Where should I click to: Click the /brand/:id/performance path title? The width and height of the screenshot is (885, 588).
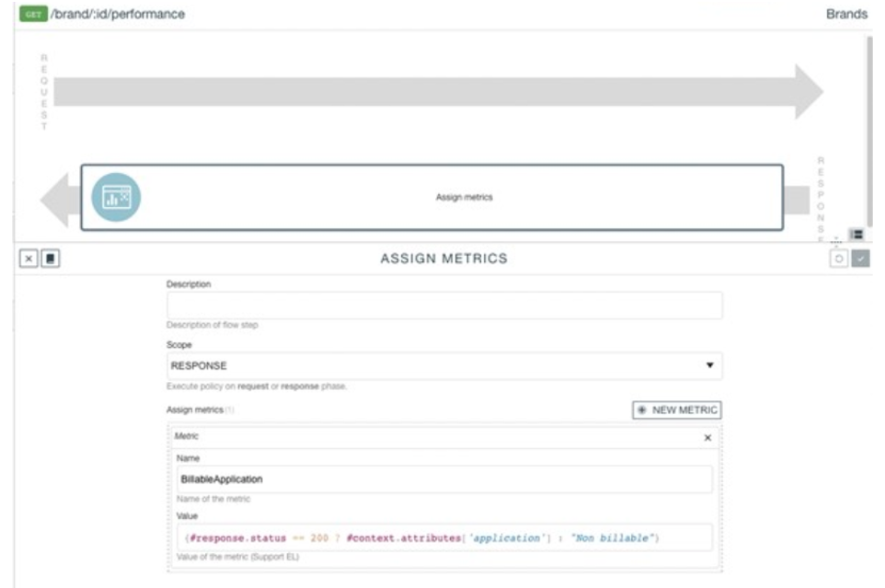tap(117, 15)
